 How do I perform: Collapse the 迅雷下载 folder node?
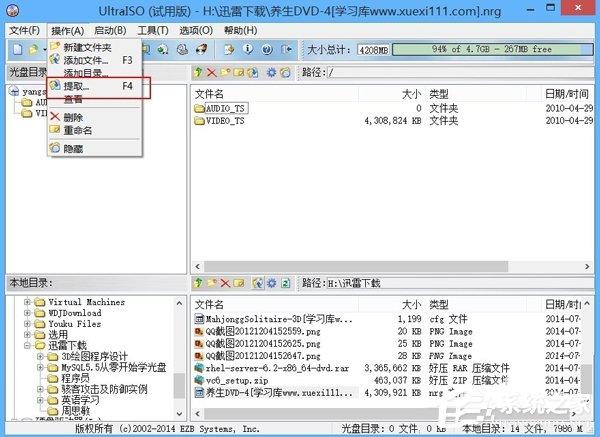click(x=27, y=346)
